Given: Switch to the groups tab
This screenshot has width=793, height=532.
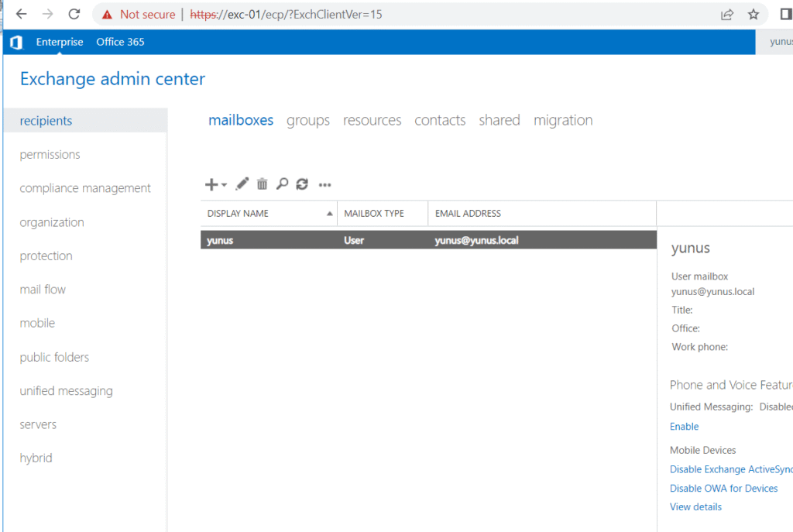Looking at the screenshot, I should [308, 120].
